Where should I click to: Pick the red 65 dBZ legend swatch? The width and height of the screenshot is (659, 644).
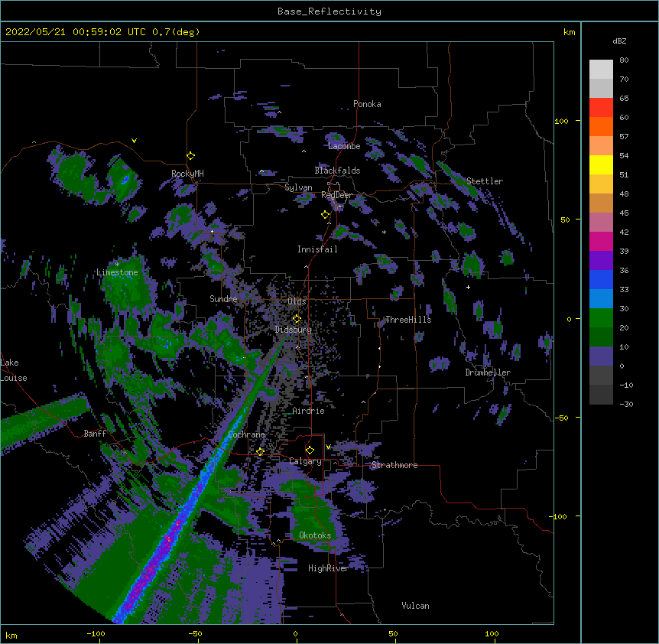[x=601, y=108]
